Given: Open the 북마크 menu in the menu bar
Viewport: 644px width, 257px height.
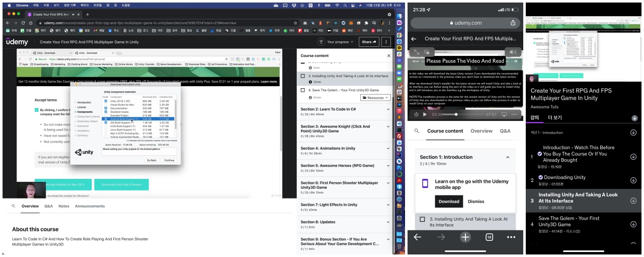Looking at the screenshot, I should point(86,5).
